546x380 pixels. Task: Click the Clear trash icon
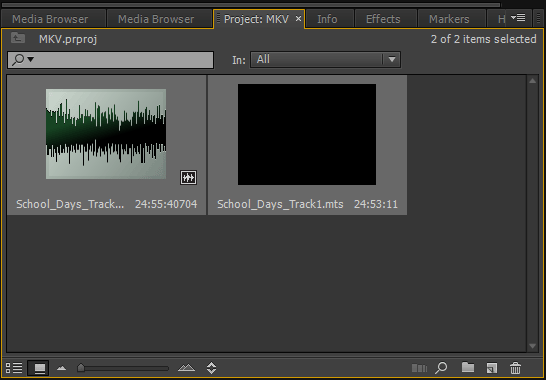[x=515, y=368]
